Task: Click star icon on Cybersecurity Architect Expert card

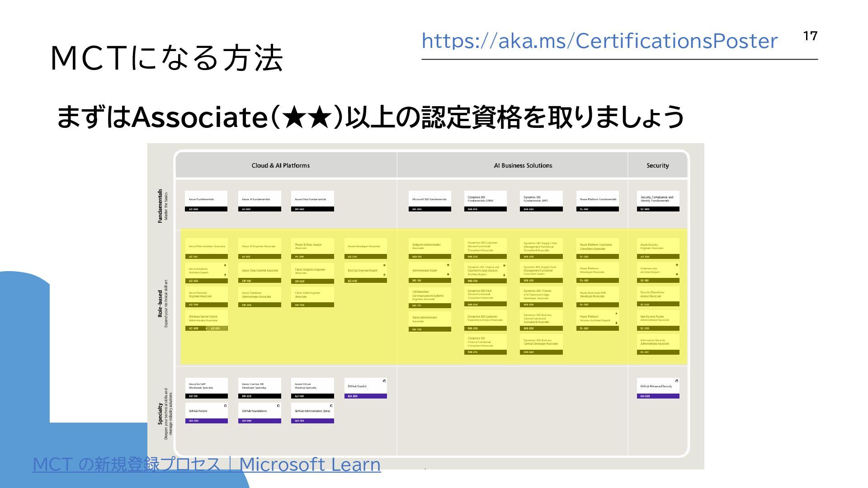Action: coord(677,265)
